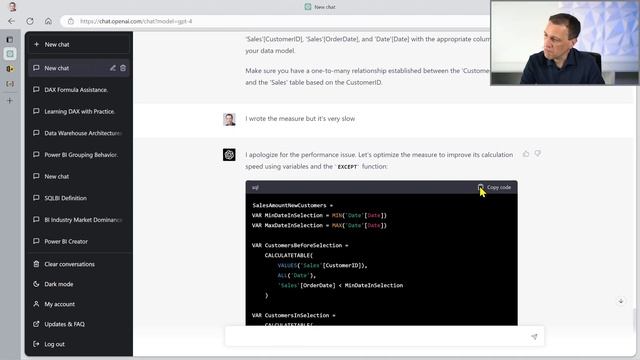
Task: Click the moon icon next to Dark mode
Action: tap(36, 284)
